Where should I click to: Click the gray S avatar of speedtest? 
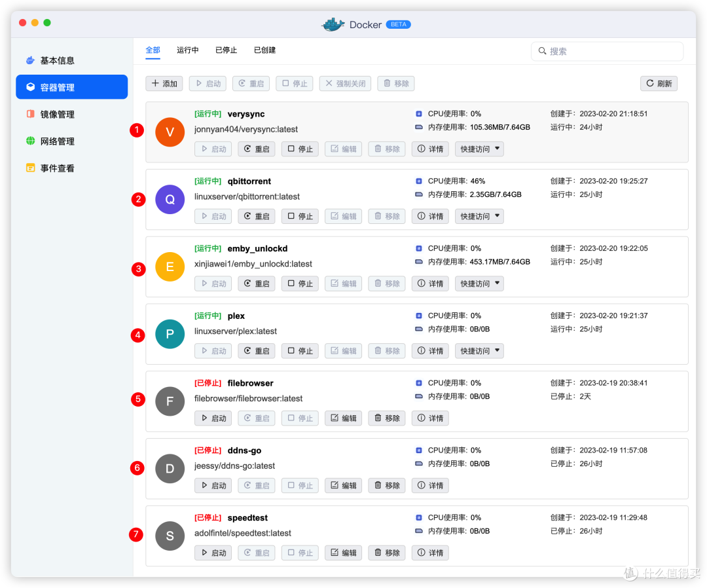(x=170, y=536)
